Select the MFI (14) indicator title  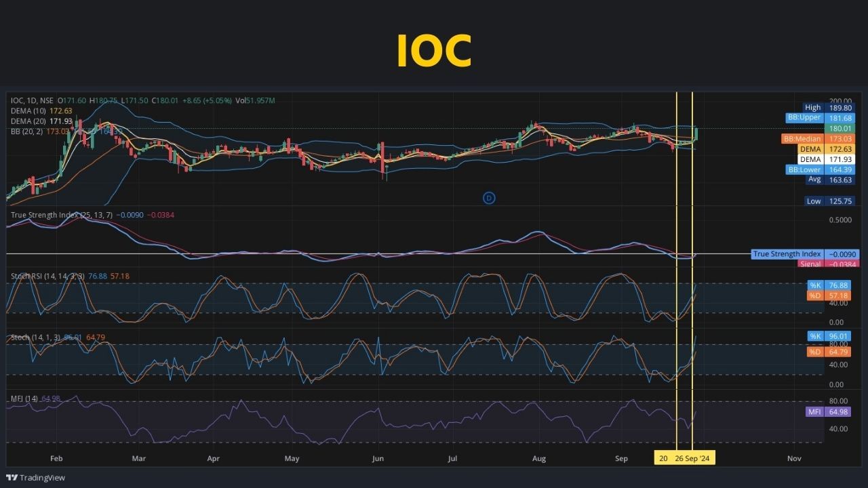coord(24,399)
